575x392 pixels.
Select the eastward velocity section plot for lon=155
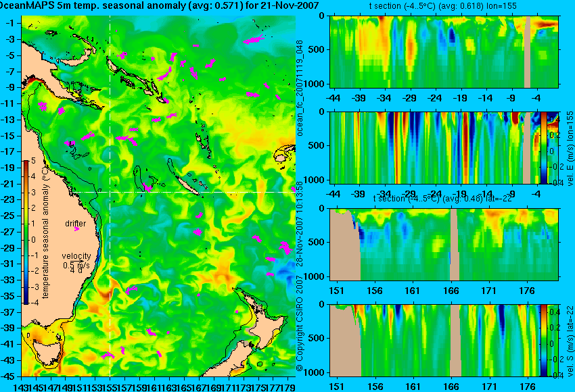[x=444, y=147]
